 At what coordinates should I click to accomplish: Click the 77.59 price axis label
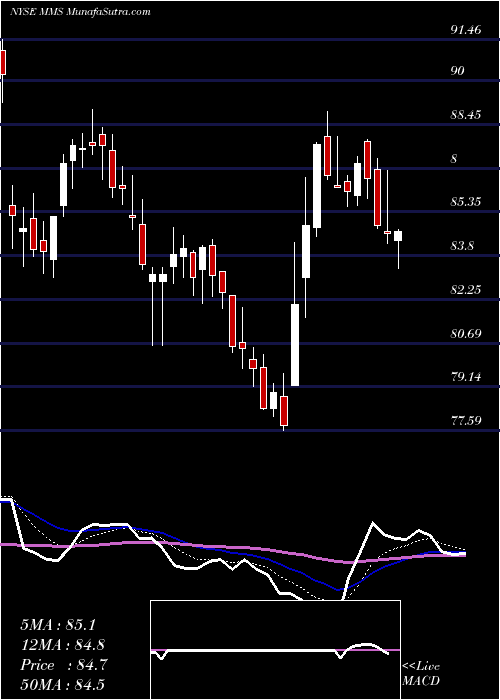coord(466,420)
